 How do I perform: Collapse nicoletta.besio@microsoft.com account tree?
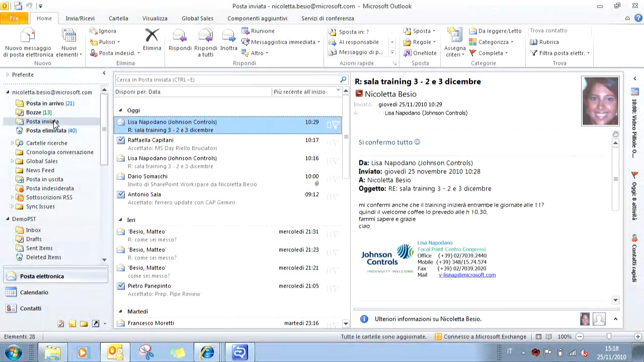click(x=8, y=92)
